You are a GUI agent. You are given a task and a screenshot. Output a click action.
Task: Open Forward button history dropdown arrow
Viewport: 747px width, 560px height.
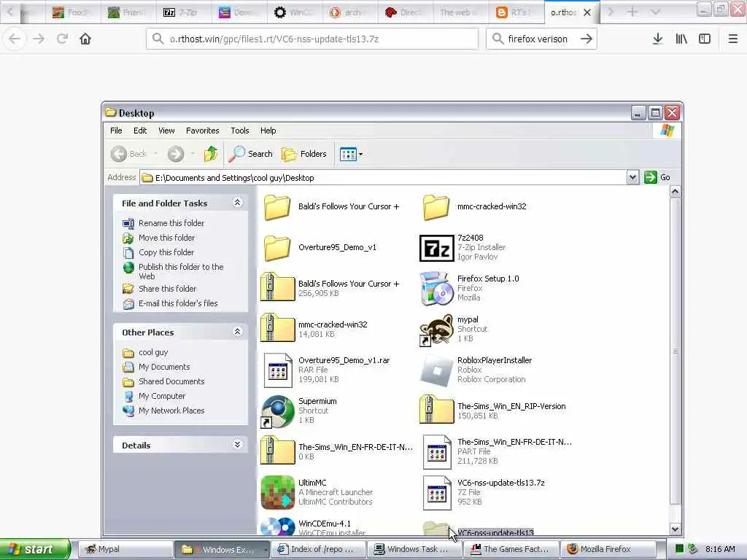pos(193,154)
